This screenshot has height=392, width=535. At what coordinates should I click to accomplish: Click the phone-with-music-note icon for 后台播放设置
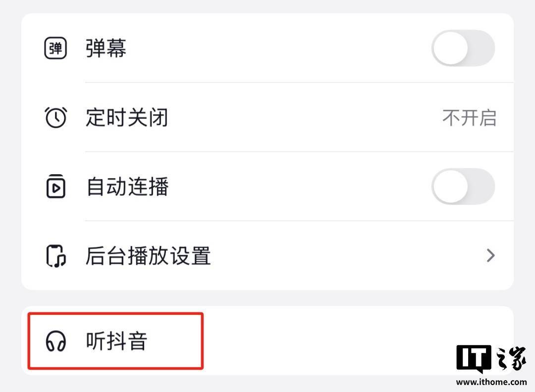coord(55,256)
